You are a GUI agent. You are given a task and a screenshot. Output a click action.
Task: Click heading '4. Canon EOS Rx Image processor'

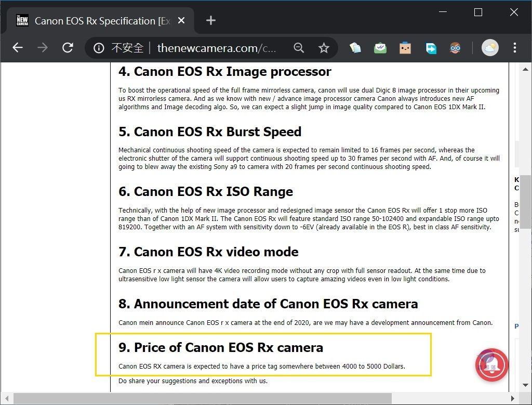pyautogui.click(x=224, y=72)
